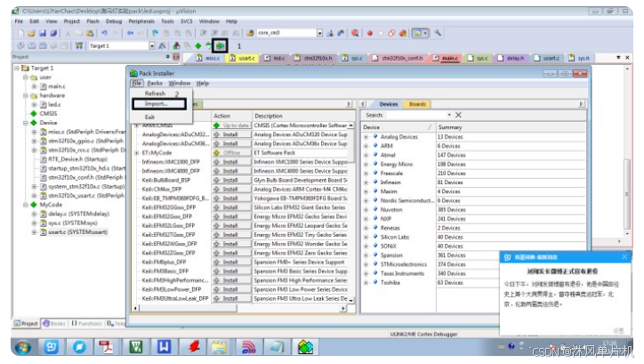
Task: Install the Keil::CM4xx_DFP pack
Action: click(231, 190)
